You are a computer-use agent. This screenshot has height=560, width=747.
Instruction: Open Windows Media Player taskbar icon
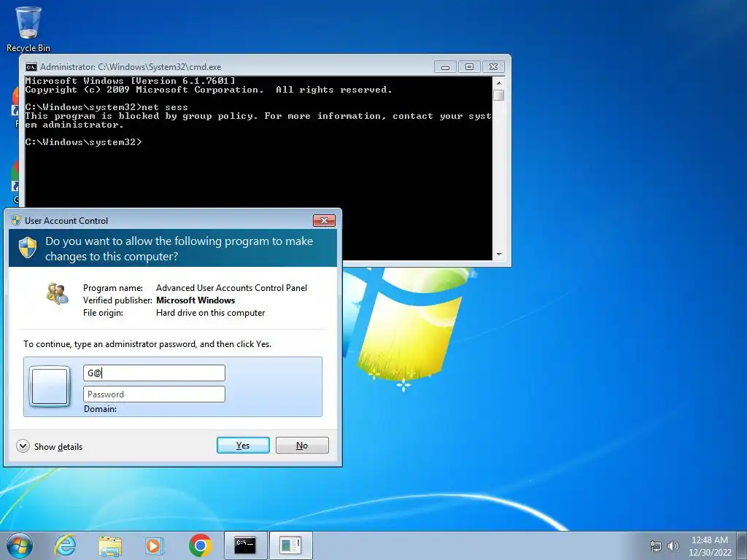coord(154,545)
